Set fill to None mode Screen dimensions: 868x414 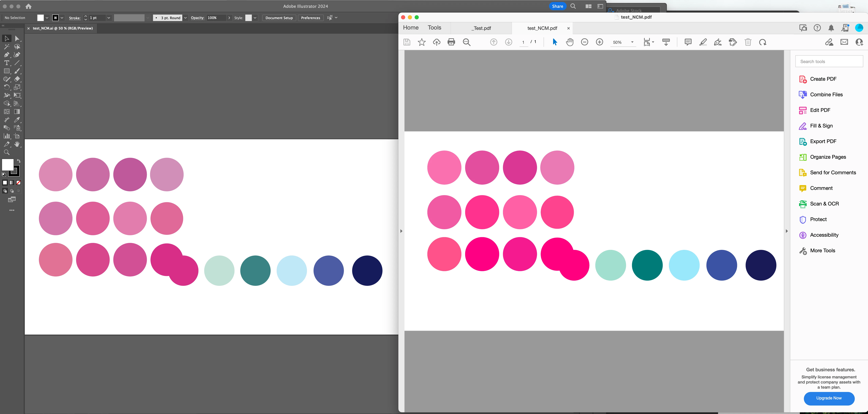[18, 183]
